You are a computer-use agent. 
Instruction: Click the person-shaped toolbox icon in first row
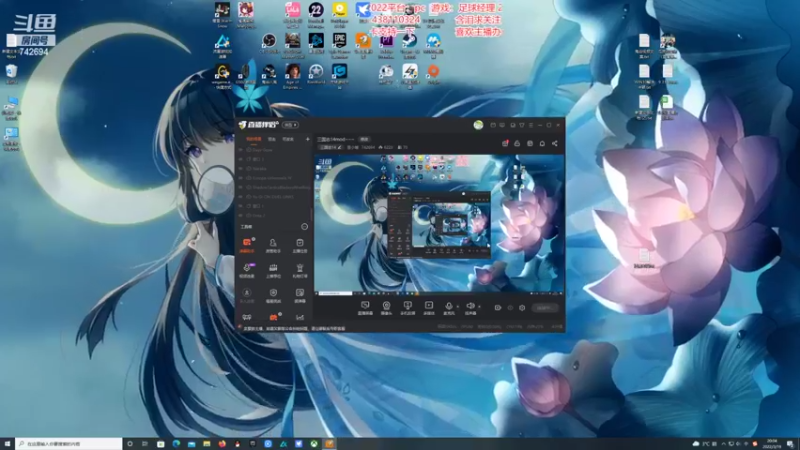click(x=273, y=244)
